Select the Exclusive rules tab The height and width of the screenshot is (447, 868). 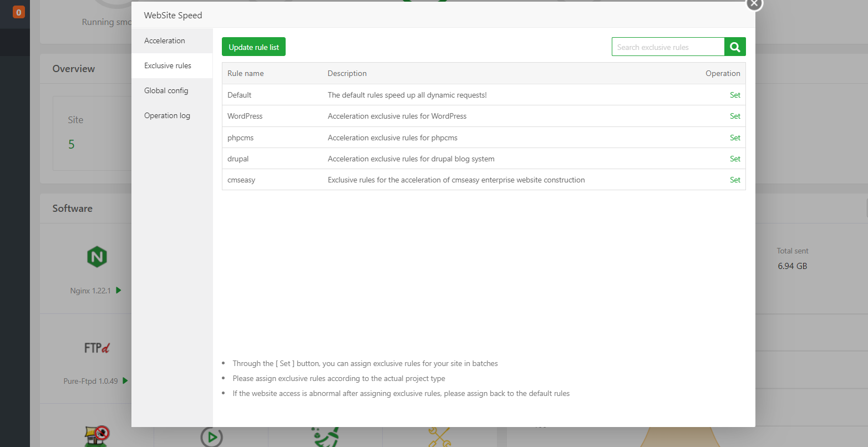tap(167, 65)
